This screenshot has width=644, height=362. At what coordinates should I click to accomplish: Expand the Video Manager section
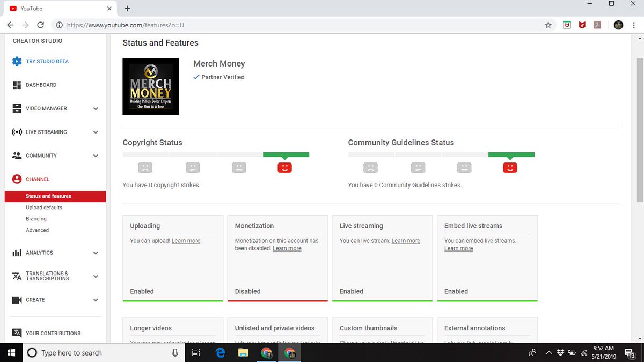[96, 109]
